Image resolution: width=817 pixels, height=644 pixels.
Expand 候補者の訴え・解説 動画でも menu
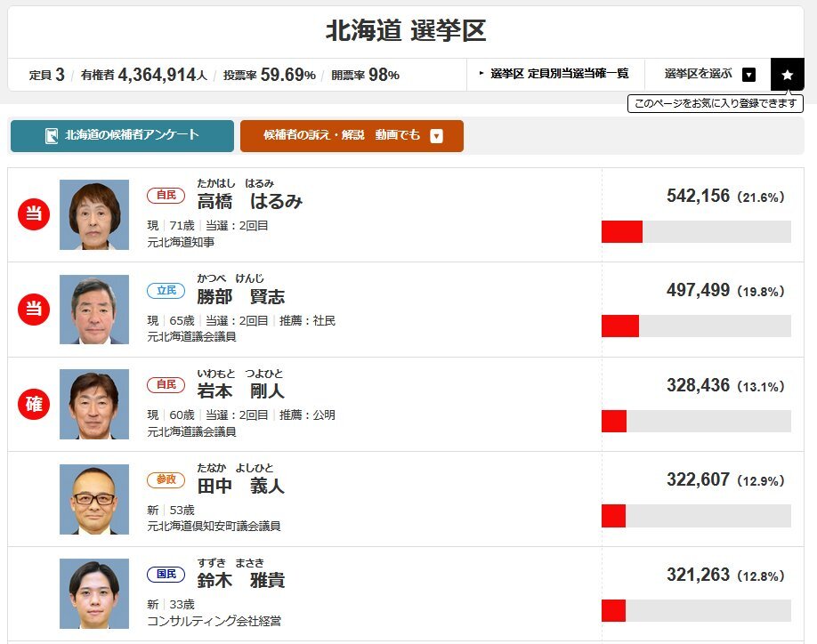point(352,136)
